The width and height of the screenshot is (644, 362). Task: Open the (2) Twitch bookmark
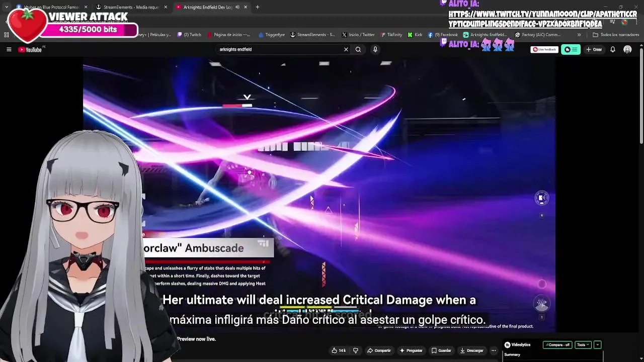click(189, 35)
